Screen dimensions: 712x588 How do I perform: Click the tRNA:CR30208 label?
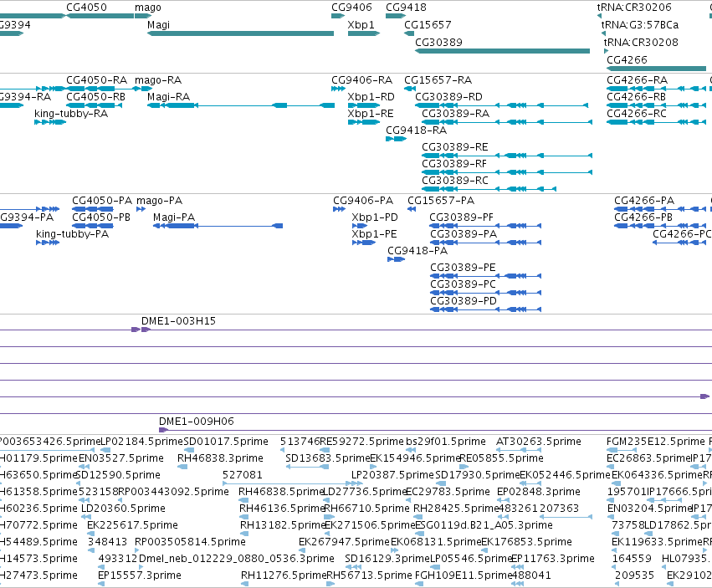click(641, 43)
